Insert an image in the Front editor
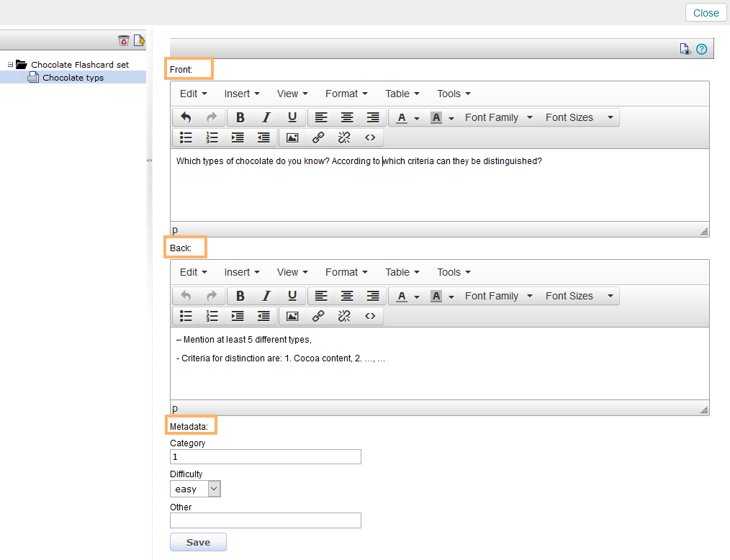Image resolution: width=730 pixels, height=560 pixels. coord(292,137)
